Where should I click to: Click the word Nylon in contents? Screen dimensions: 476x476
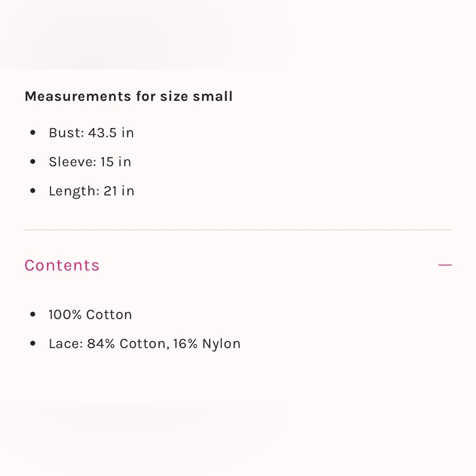tap(221, 344)
